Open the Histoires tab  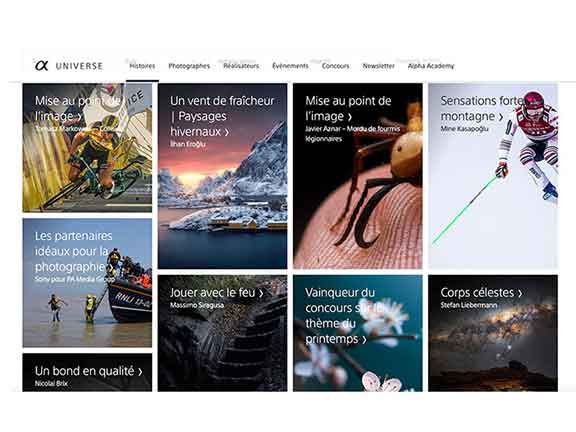142,66
